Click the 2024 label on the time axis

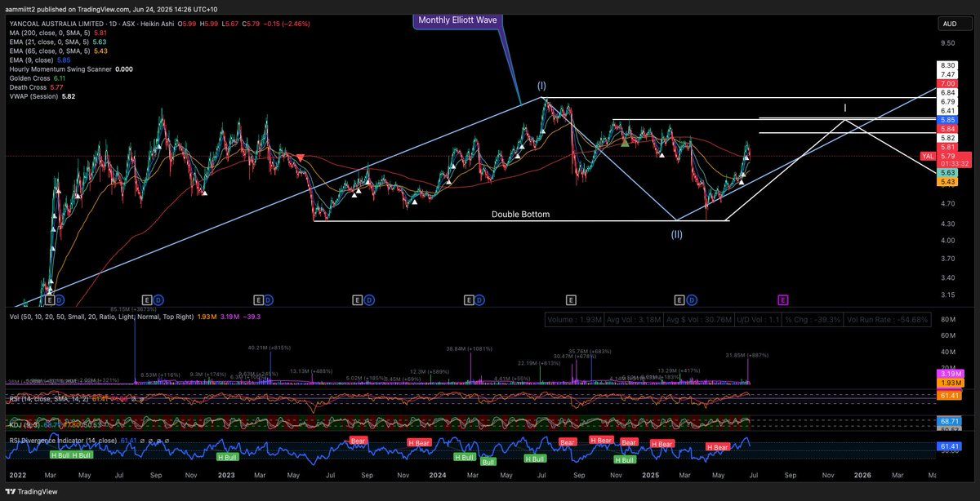coord(439,474)
